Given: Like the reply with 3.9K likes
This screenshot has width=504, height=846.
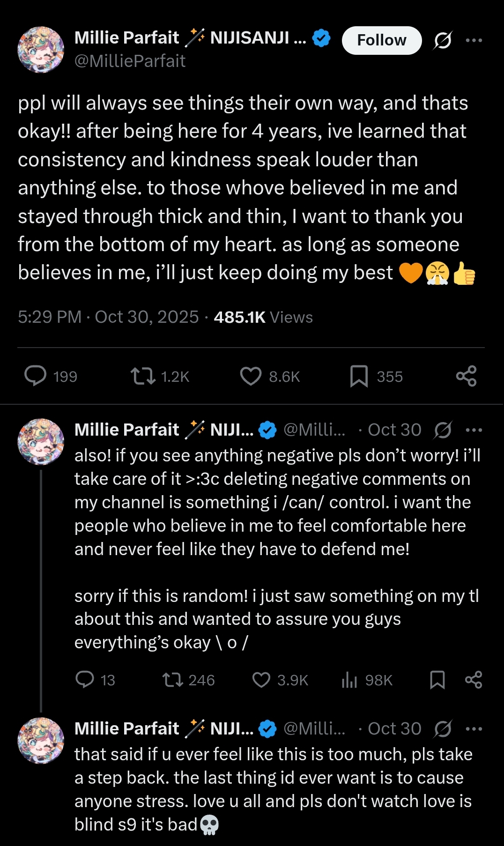Looking at the screenshot, I should coord(261,680).
